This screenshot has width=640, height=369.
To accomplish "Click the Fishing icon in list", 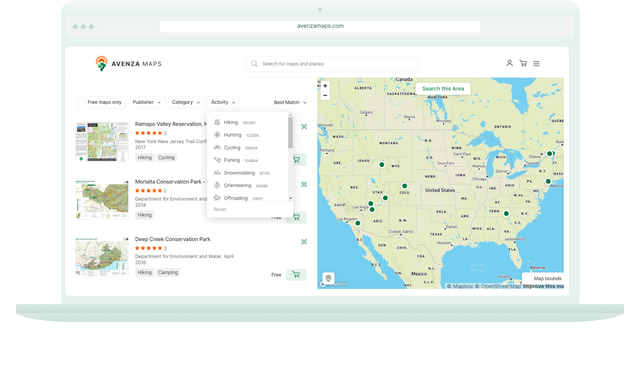I will coord(217,160).
